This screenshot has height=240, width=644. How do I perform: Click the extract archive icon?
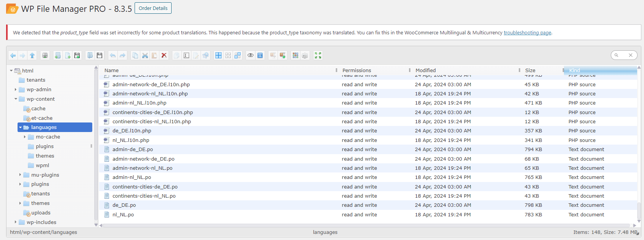point(273,55)
